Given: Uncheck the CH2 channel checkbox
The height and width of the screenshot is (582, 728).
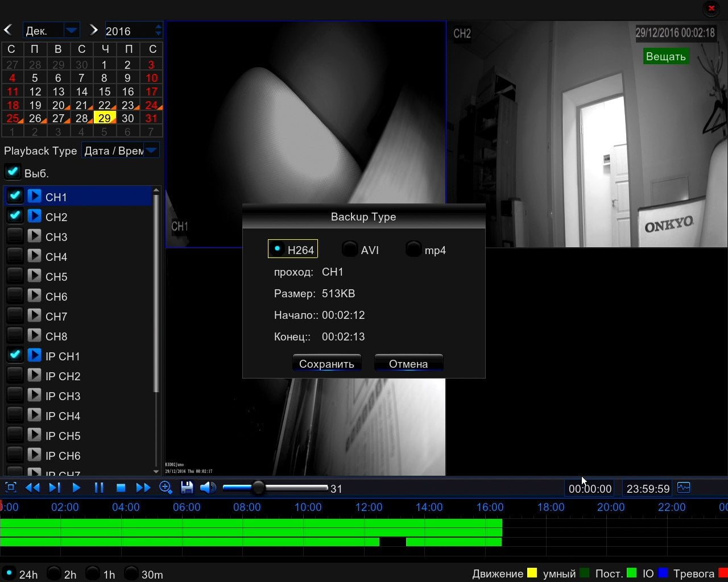Looking at the screenshot, I should tap(15, 216).
